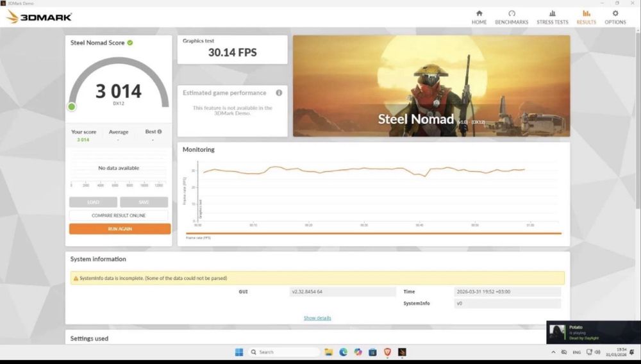Click the Your score value 3 014

point(83,140)
